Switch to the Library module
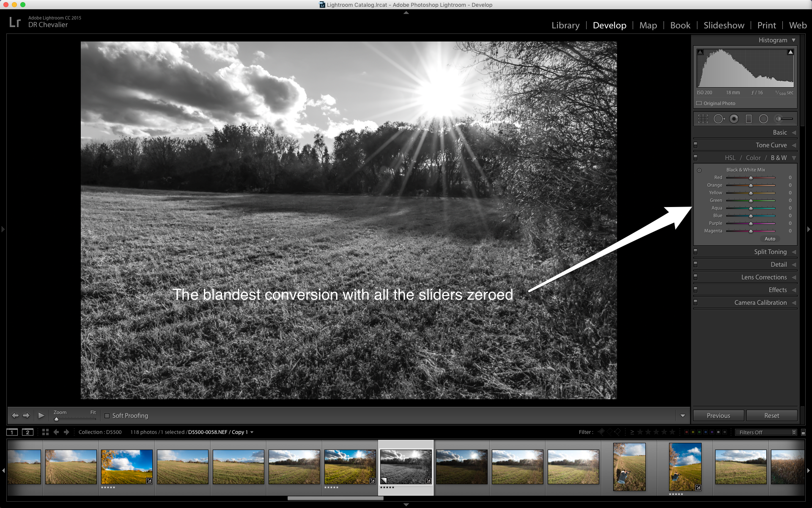Viewport: 812px width, 508px height. pos(565,25)
